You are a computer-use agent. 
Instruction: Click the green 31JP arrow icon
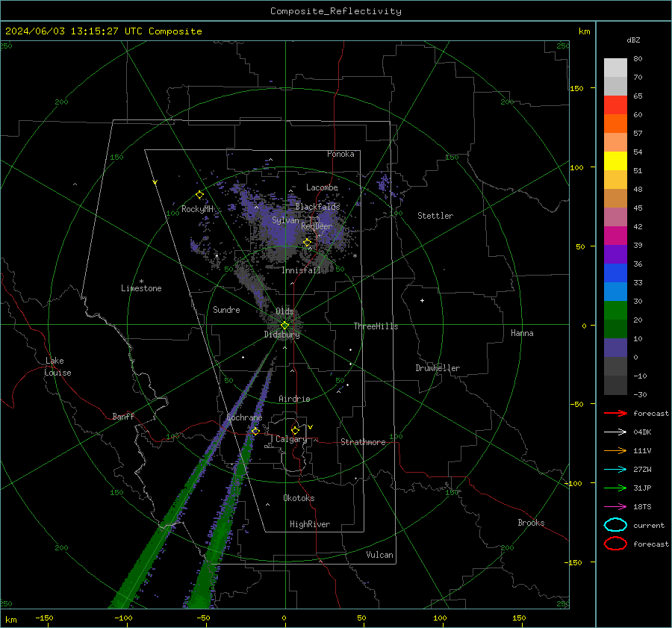tap(615, 488)
